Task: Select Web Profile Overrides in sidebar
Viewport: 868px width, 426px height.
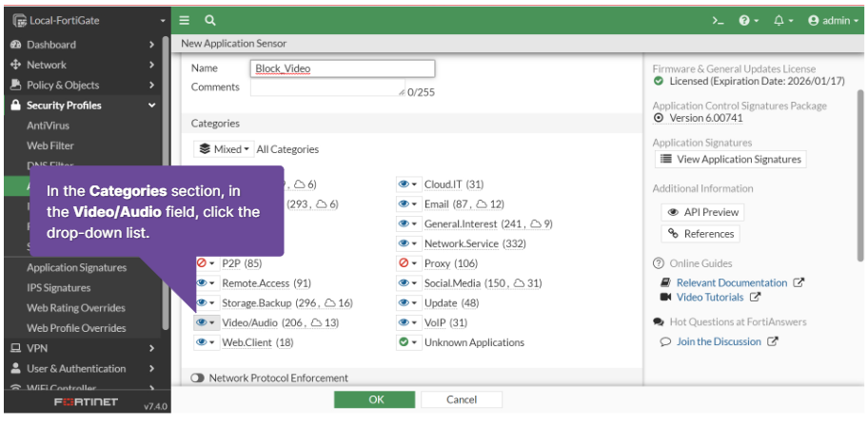Action: click(76, 328)
